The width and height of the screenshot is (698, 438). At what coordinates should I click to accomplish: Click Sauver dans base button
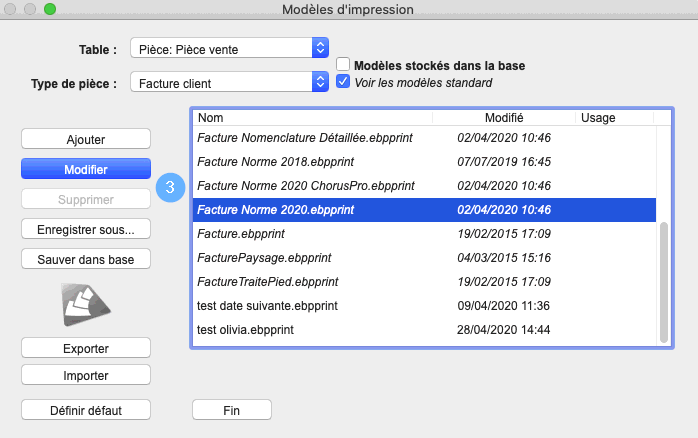[86, 259]
